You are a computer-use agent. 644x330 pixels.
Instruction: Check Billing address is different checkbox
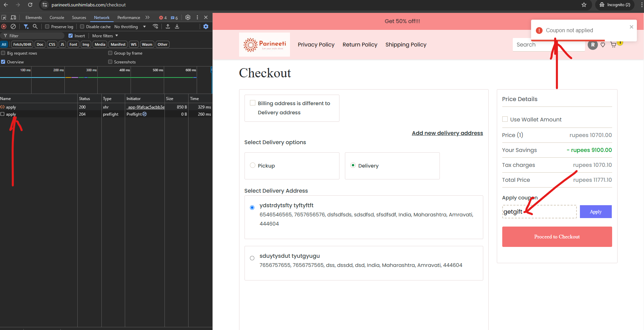pos(253,103)
